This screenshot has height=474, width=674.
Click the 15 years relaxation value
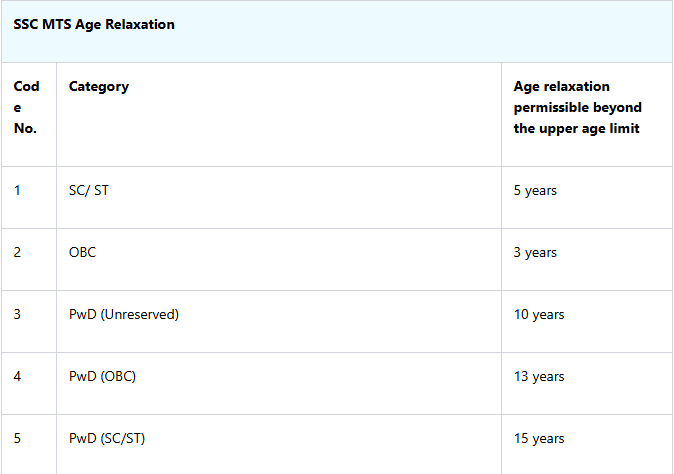coord(539,438)
